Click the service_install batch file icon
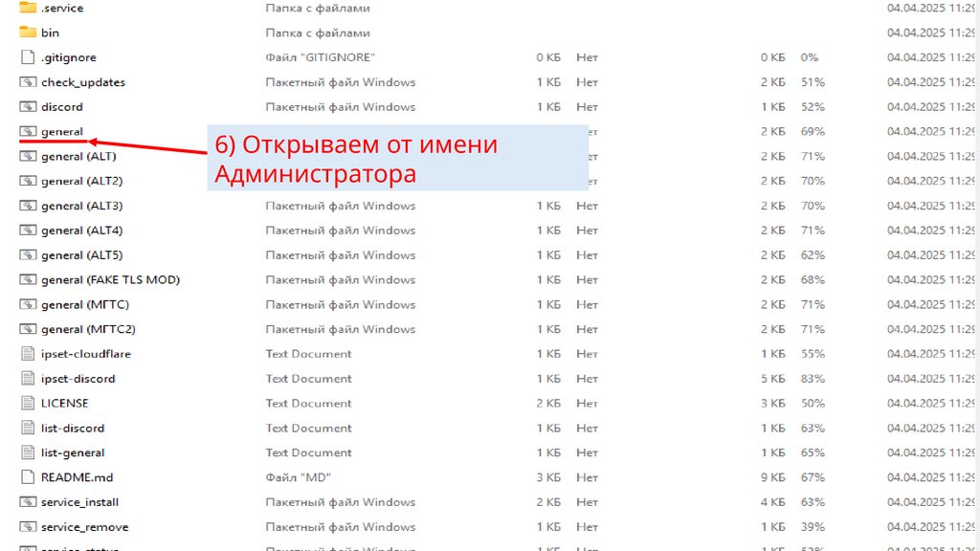 [x=28, y=502]
